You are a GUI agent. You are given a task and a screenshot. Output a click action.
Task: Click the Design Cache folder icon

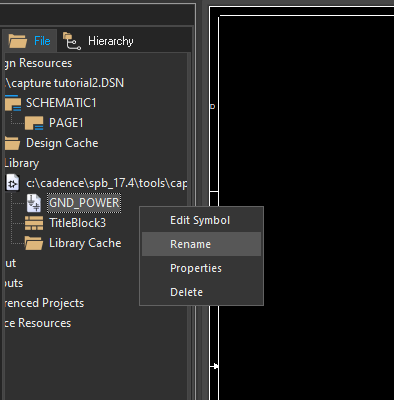13,143
